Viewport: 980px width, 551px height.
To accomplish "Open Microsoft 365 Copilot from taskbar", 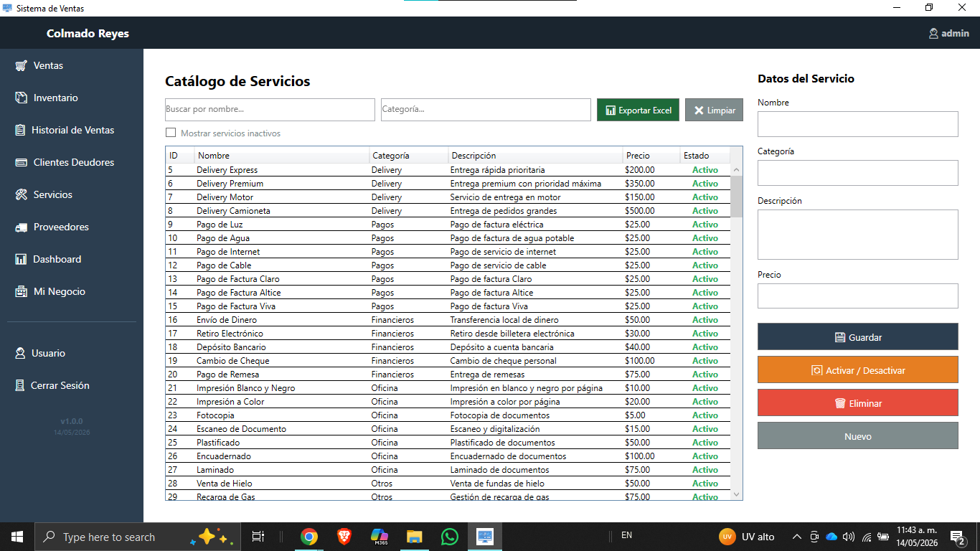I will pyautogui.click(x=380, y=537).
